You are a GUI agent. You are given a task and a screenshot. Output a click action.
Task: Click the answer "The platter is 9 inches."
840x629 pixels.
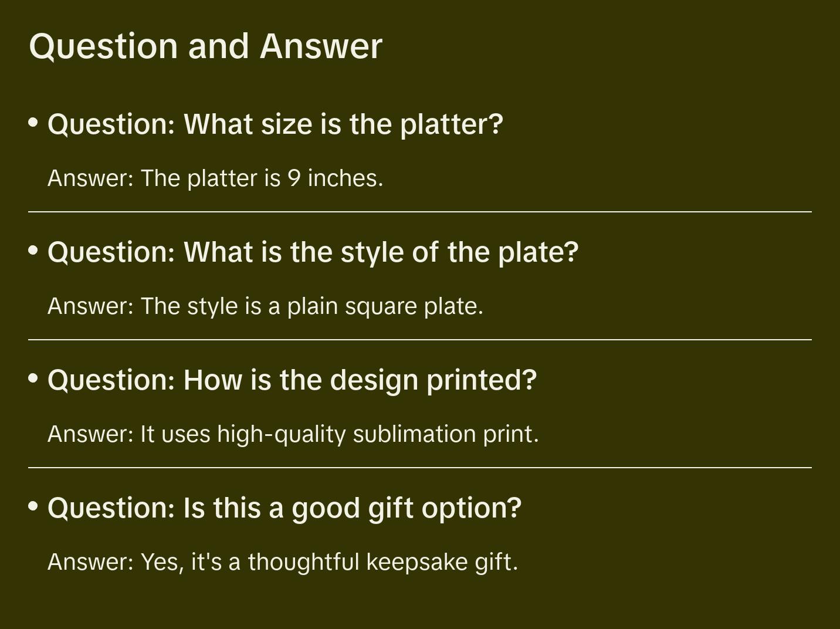(x=215, y=178)
